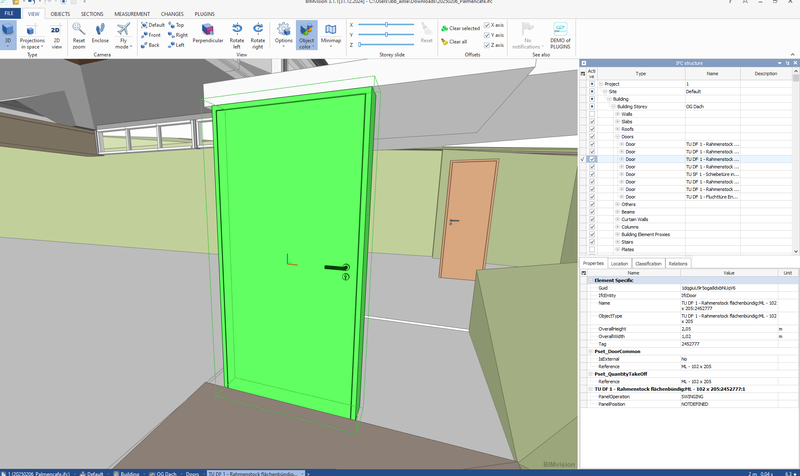Open the Fly mode dropdown

point(124,46)
